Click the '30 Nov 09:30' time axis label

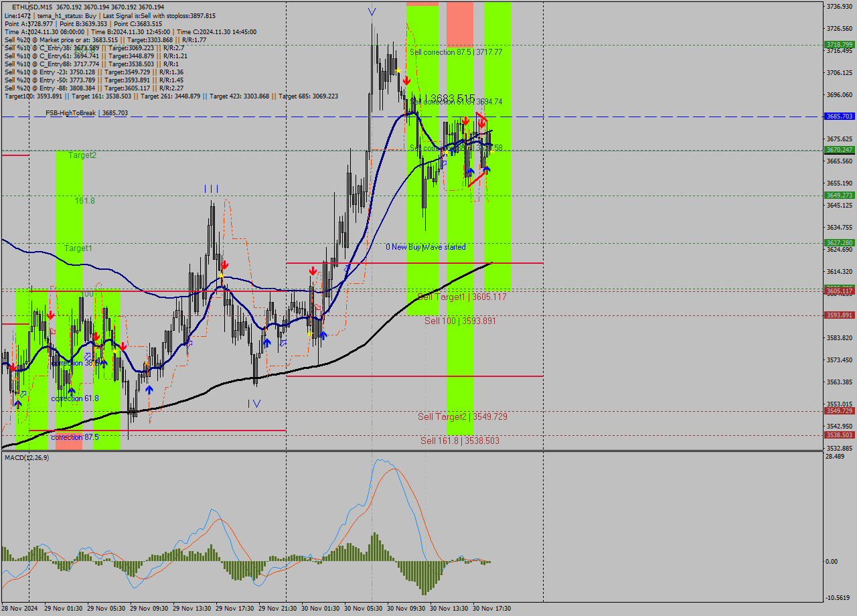(x=406, y=609)
